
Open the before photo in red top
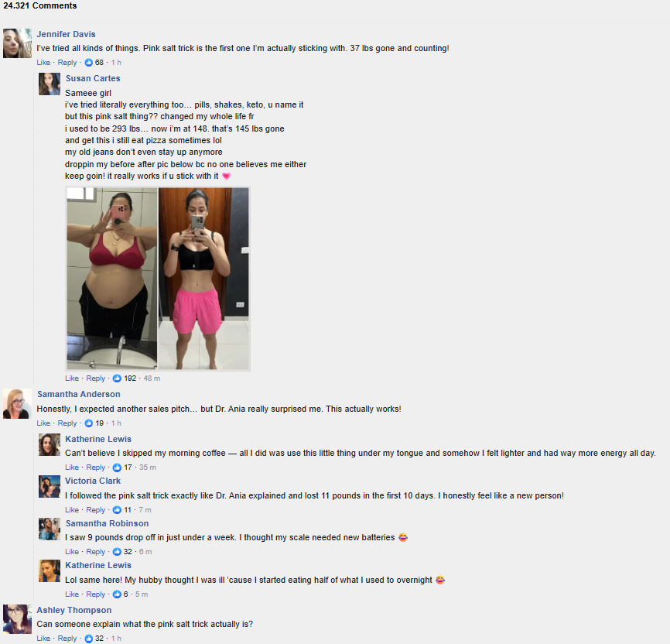point(112,279)
